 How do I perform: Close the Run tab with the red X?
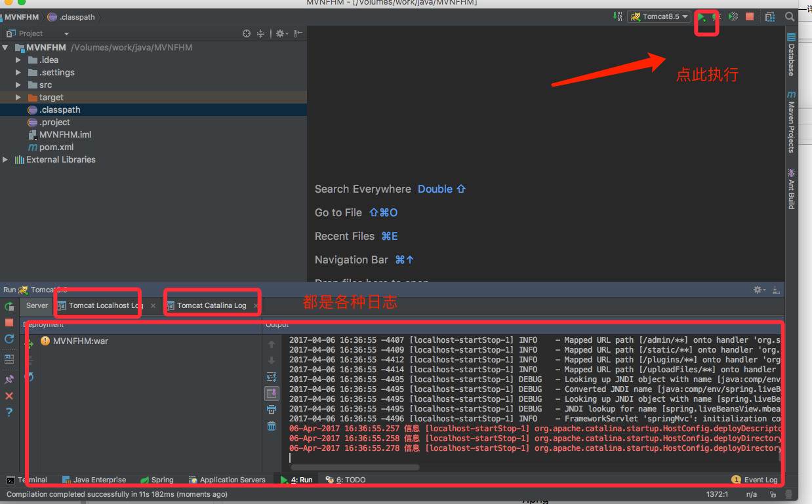(x=9, y=396)
